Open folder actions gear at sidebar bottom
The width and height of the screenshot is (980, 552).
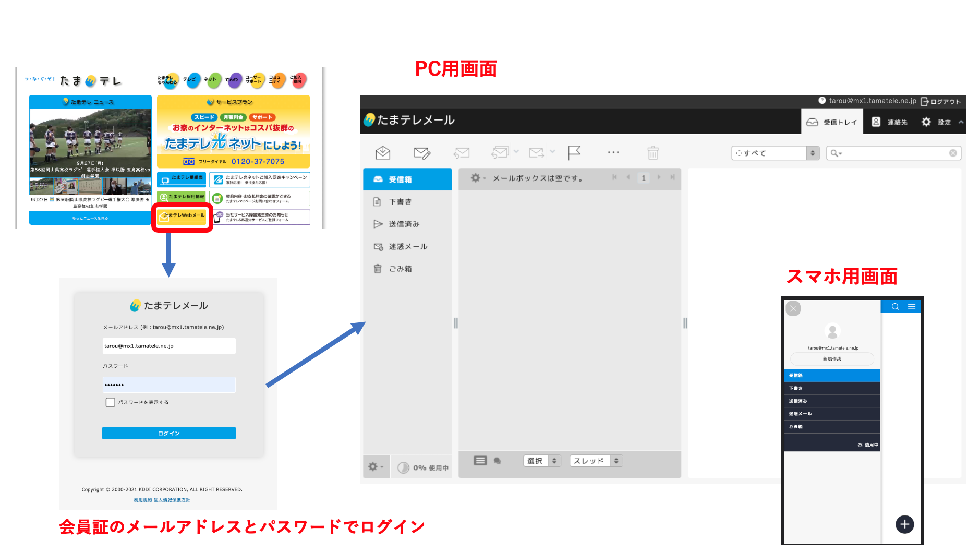click(375, 466)
